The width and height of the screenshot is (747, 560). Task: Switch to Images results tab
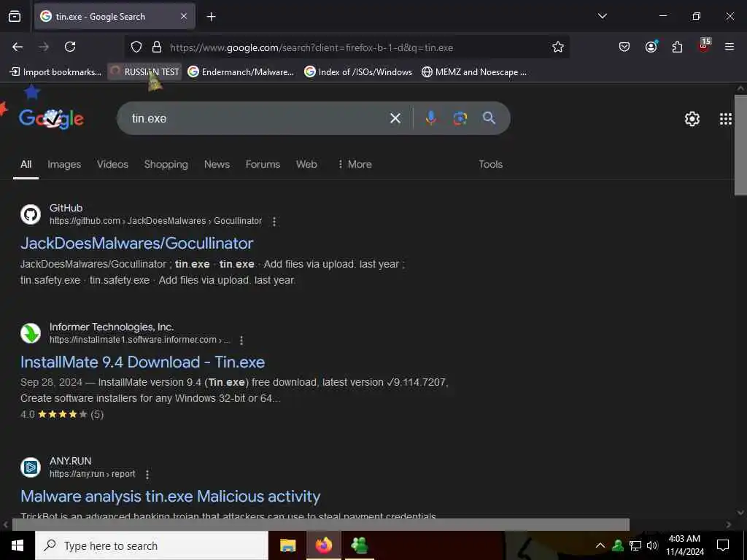click(x=64, y=164)
